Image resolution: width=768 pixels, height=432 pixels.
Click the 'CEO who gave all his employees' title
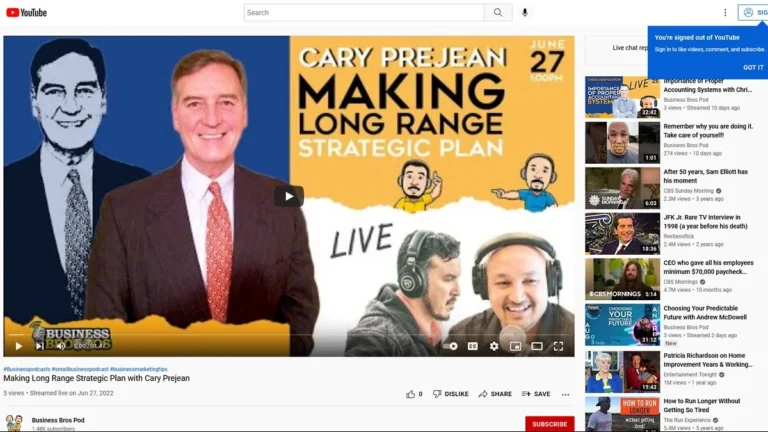point(708,267)
